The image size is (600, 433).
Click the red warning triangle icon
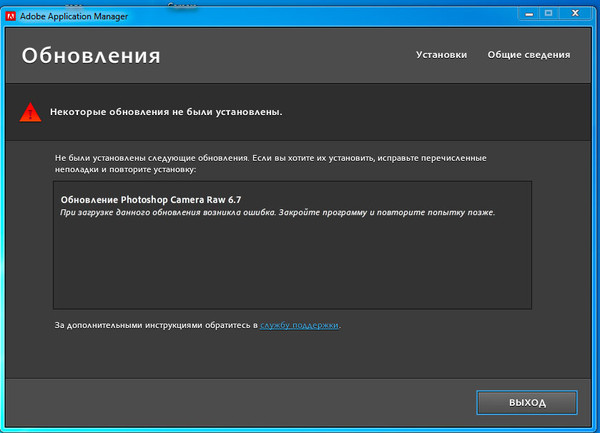(30, 112)
